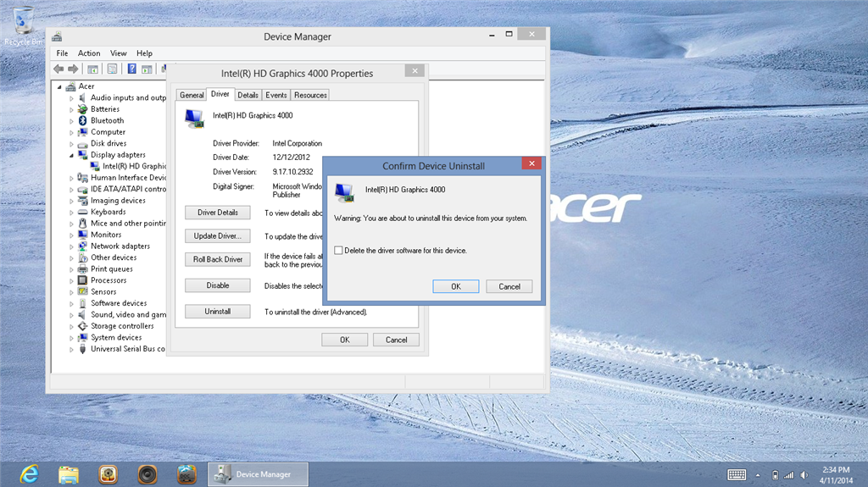Click the Bluetooth category icon
Image resolution: width=868 pixels, height=487 pixels.
tap(82, 120)
